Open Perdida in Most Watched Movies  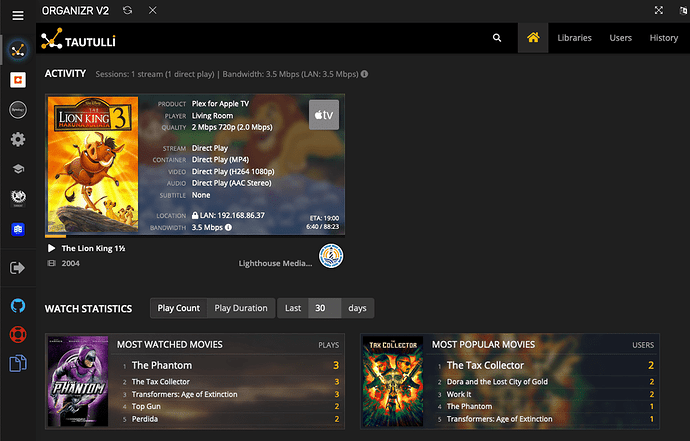[145, 419]
